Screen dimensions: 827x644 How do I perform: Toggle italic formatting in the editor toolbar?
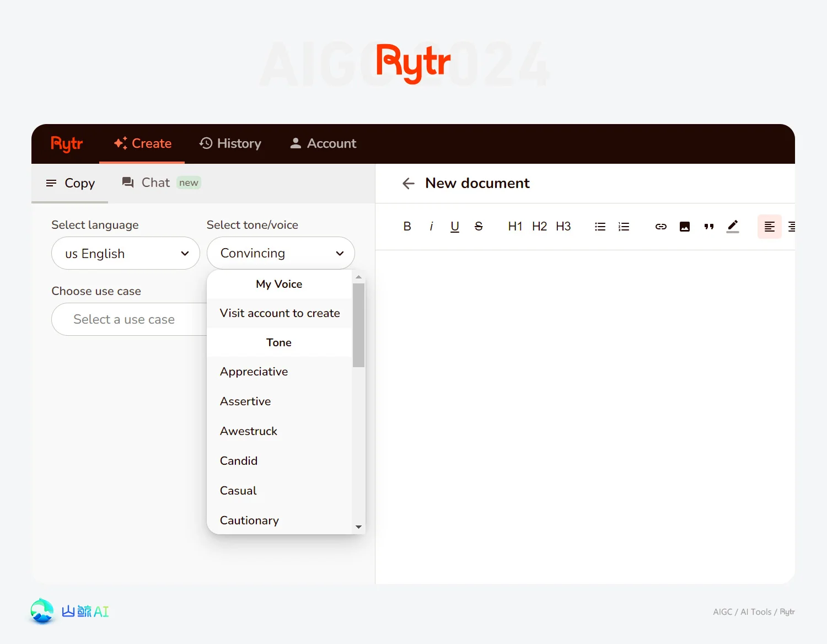click(431, 227)
